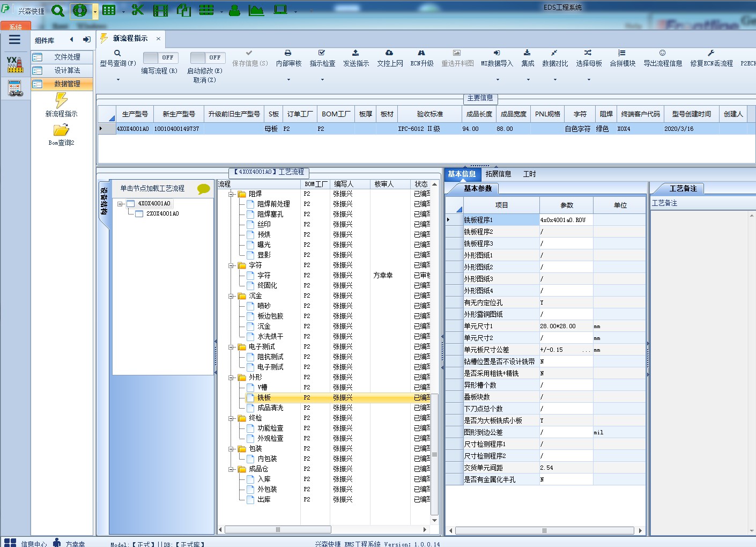Image resolution: width=756 pixels, height=547 pixels.
Task: Click the green film strip icon
Action: point(160,10)
